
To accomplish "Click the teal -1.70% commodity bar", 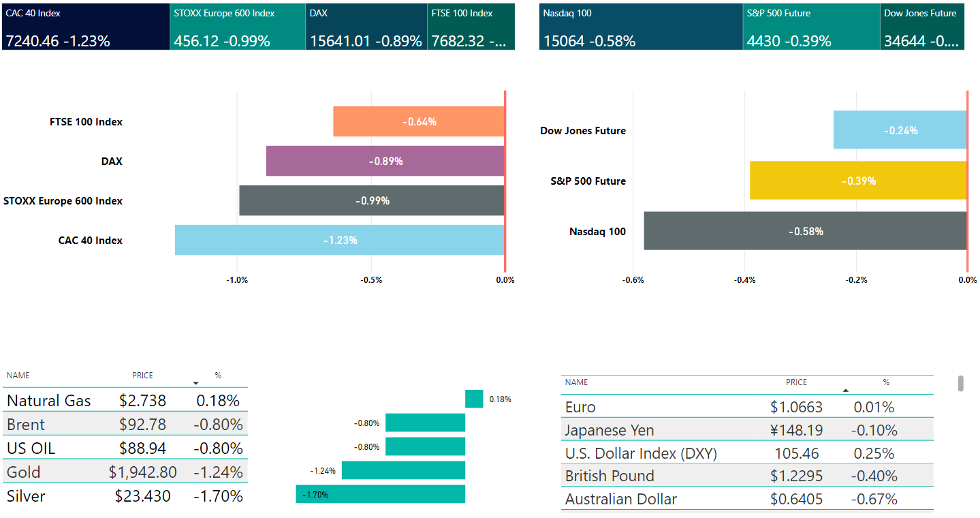I will (x=380, y=494).
